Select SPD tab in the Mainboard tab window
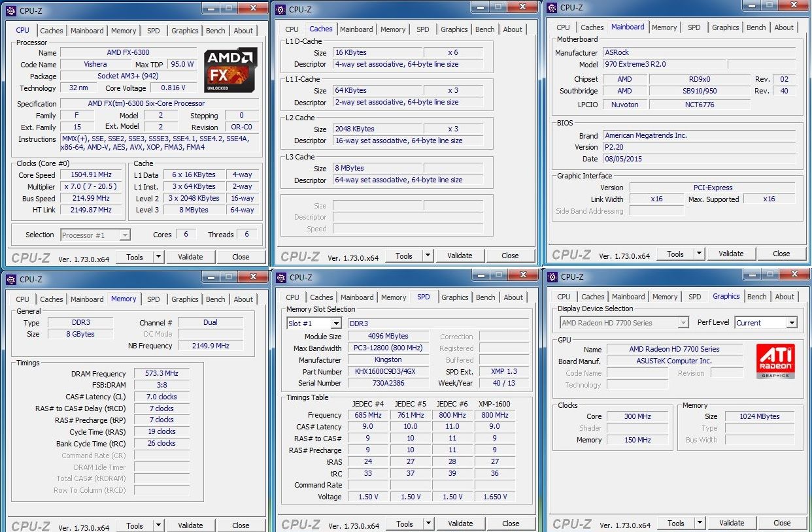Screen dimensions: 812x532 (x=694, y=27)
